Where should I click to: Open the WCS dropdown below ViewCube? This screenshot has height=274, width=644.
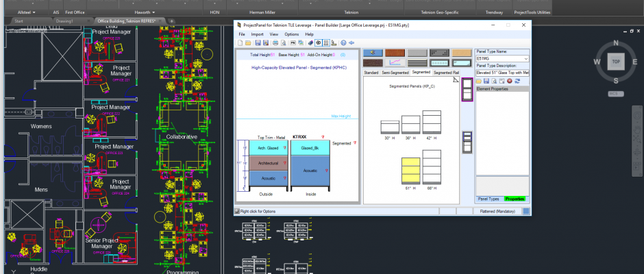pos(615,94)
